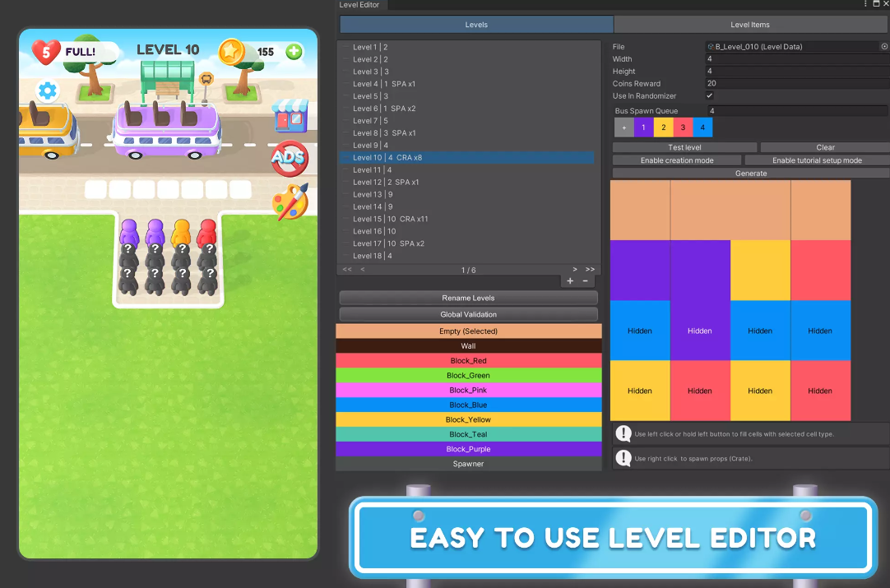Open the paint palette skins icon
The width and height of the screenshot is (890, 588).
(290, 202)
